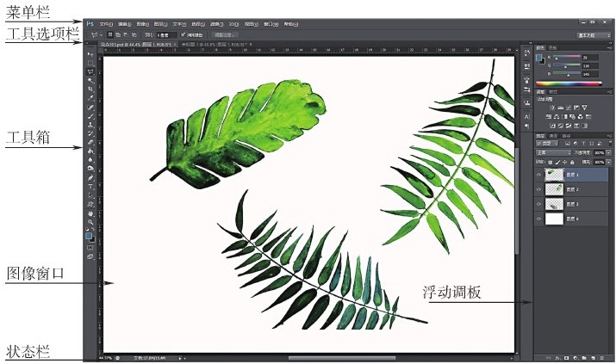Image resolution: width=616 pixels, height=364 pixels.
Task: Pick the Crop tool in the toolbox
Action: click(x=90, y=89)
